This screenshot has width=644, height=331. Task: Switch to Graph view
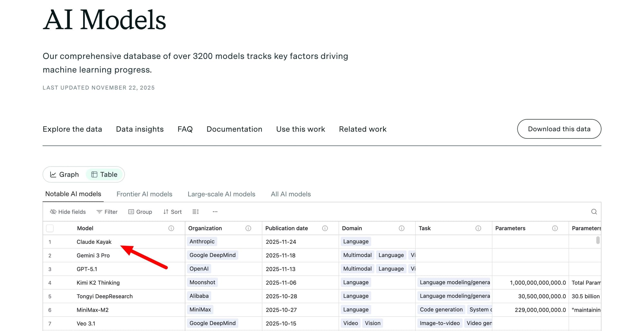(x=64, y=174)
